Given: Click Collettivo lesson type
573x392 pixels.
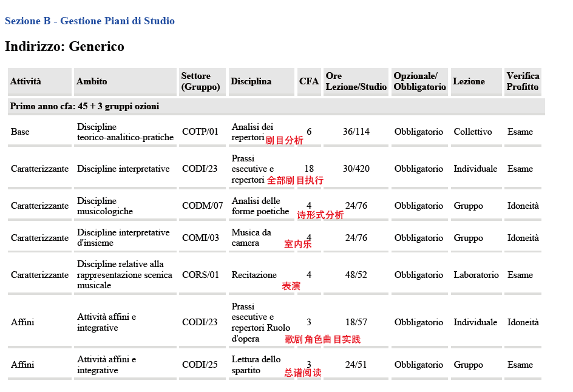Looking at the screenshot, I should click(473, 132).
